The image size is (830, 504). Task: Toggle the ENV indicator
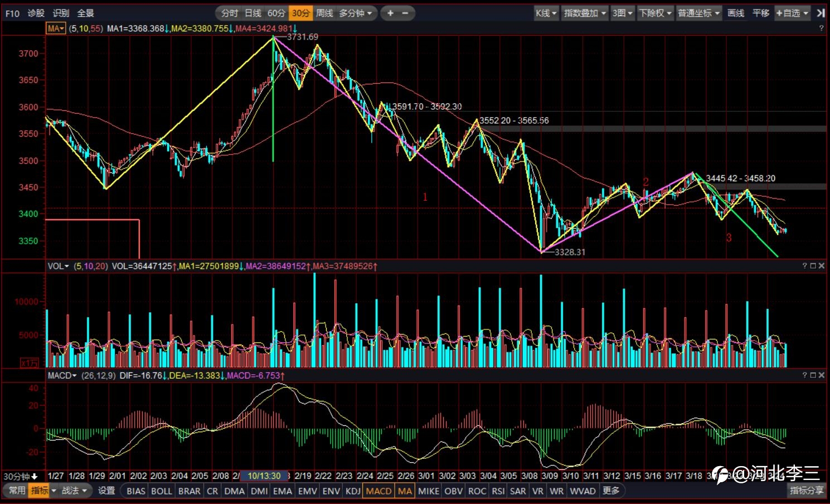(331, 491)
